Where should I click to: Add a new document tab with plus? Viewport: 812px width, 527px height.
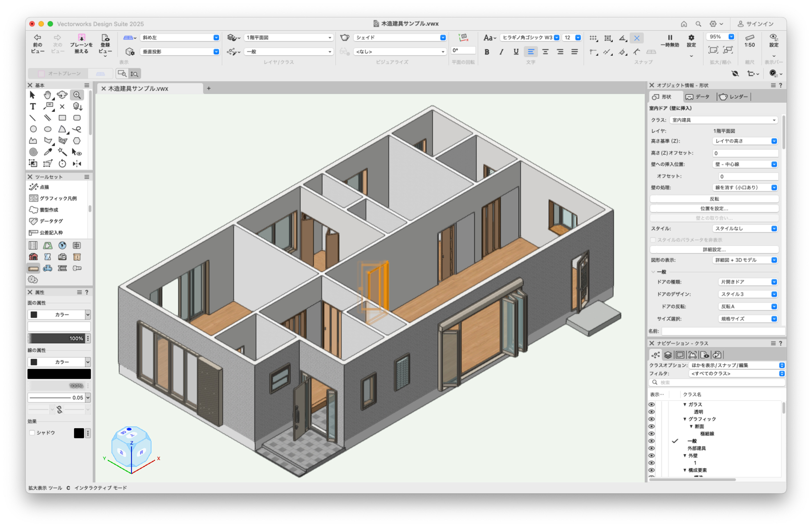[x=208, y=89]
